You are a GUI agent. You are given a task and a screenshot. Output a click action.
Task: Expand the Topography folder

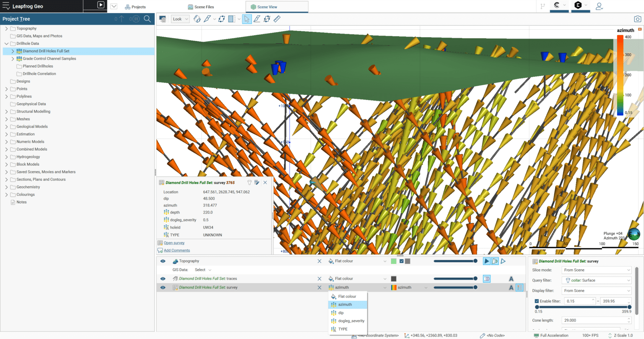pos(7,28)
